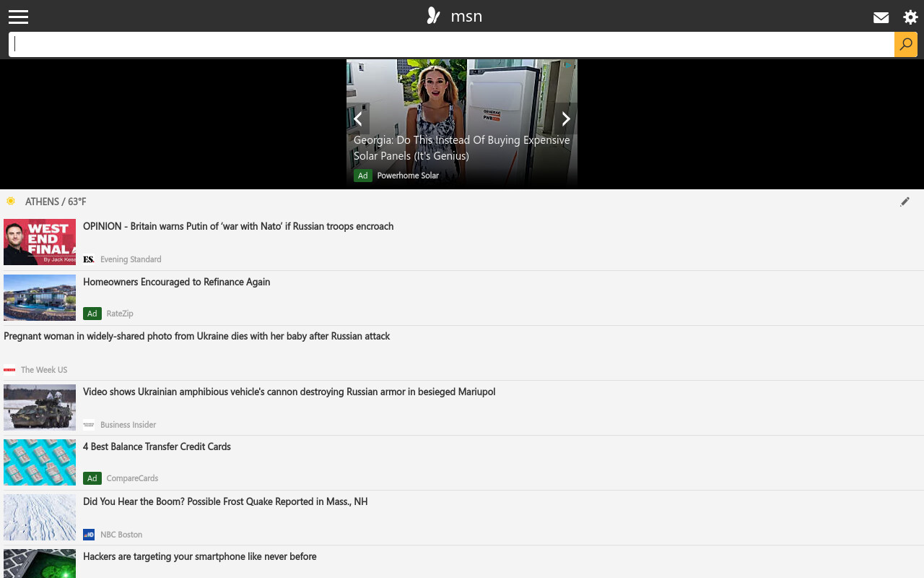The image size is (924, 578).
Task: Open the hamburger navigation menu
Action: coord(18,17)
